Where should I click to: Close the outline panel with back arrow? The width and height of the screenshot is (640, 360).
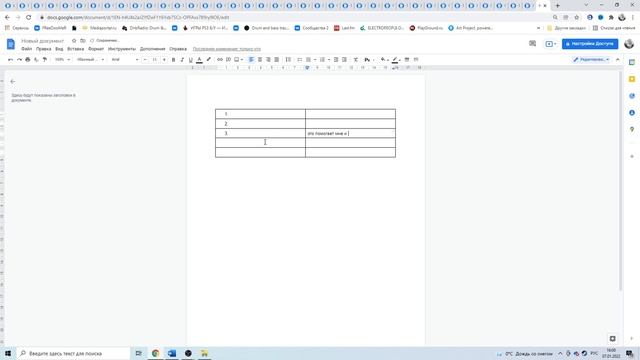(13, 81)
